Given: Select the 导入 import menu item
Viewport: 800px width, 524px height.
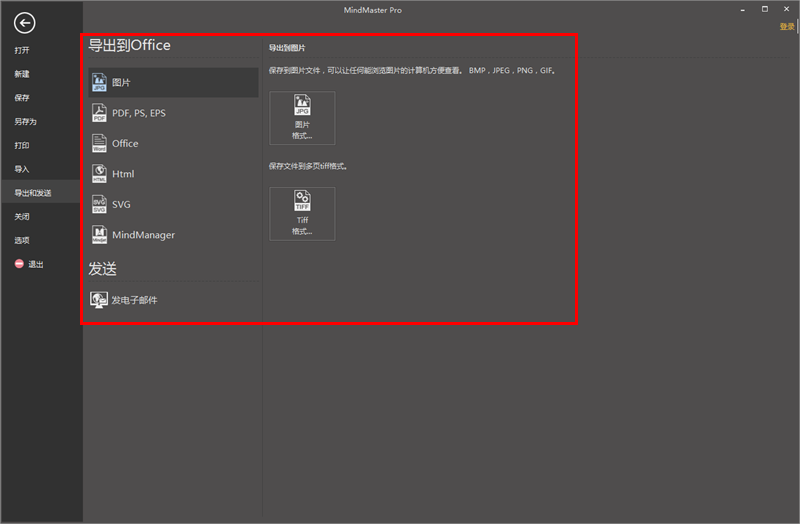Looking at the screenshot, I should coord(22,169).
